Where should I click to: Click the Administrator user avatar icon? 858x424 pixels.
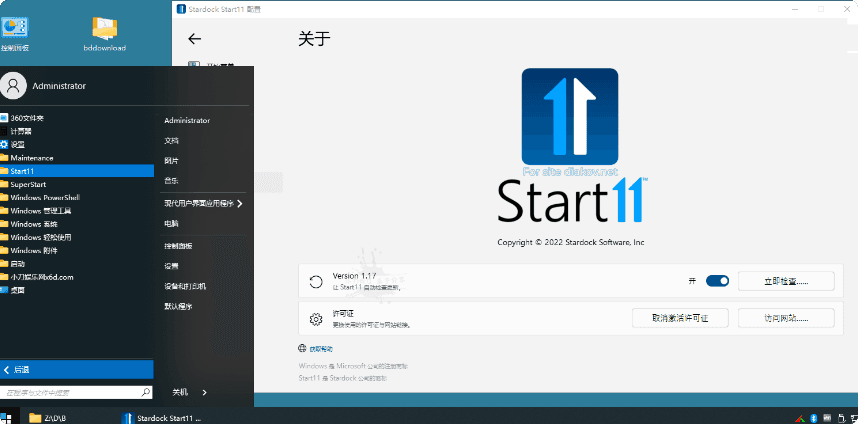14,86
